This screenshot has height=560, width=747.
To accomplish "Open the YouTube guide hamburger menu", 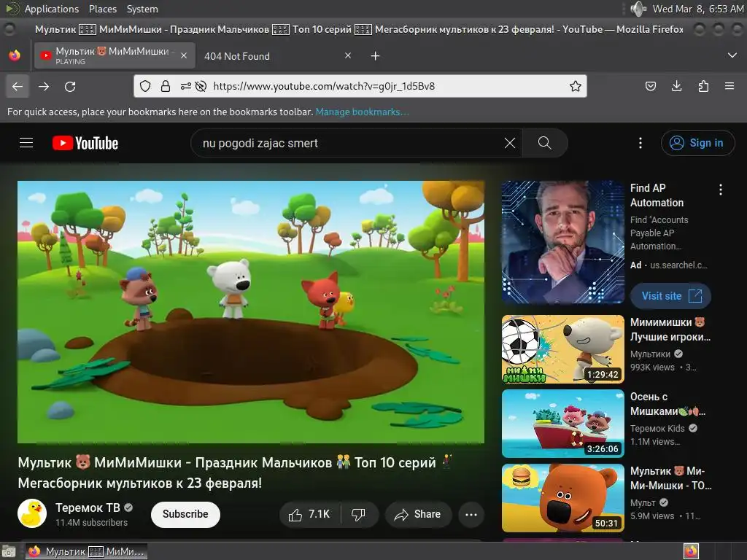I will 26,143.
